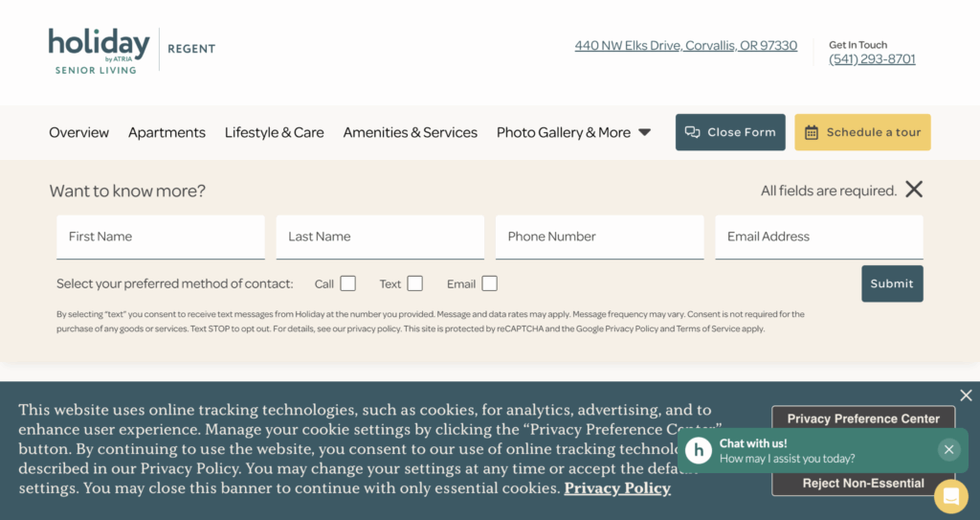Enable the Text contact method checkbox
The width and height of the screenshot is (980, 520).
414,283
